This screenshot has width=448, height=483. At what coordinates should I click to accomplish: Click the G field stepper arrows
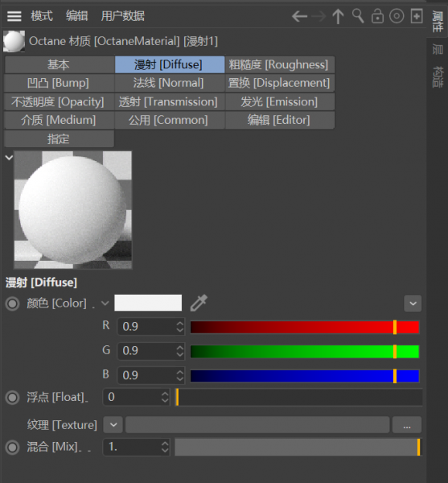click(180, 351)
